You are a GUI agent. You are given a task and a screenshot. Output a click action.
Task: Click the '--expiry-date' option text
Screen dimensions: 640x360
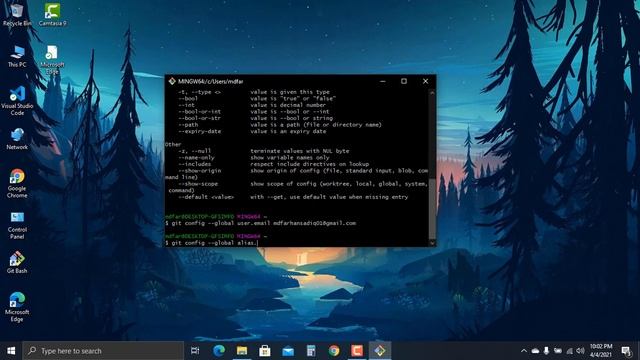200,131
